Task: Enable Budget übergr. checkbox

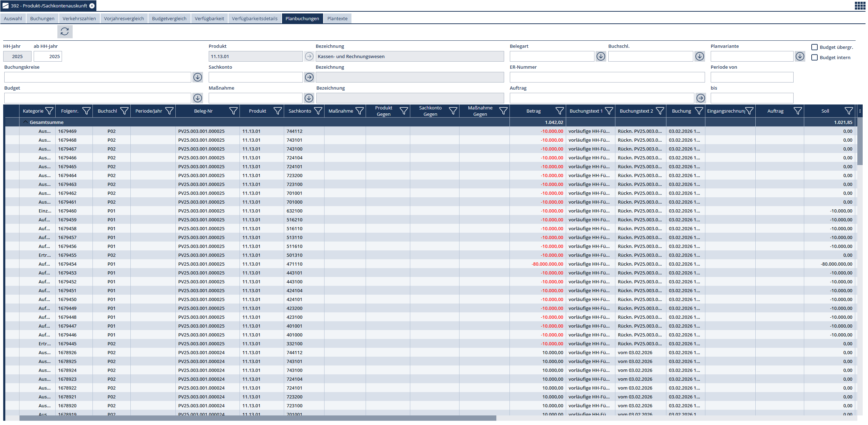Action: (815, 47)
